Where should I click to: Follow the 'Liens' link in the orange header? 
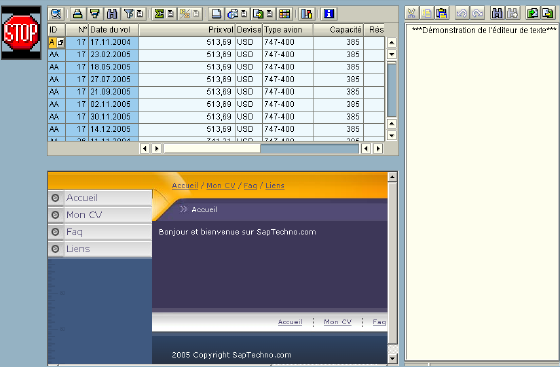pos(275,186)
